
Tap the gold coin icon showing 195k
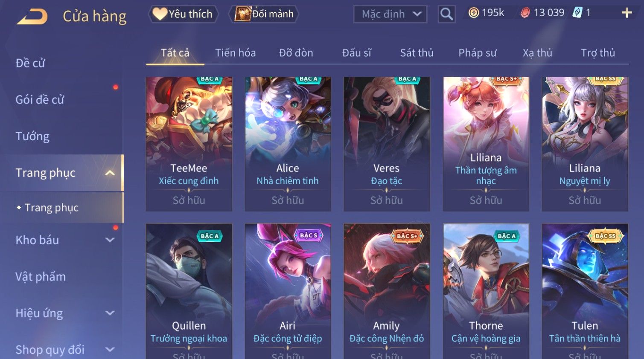[x=474, y=13]
